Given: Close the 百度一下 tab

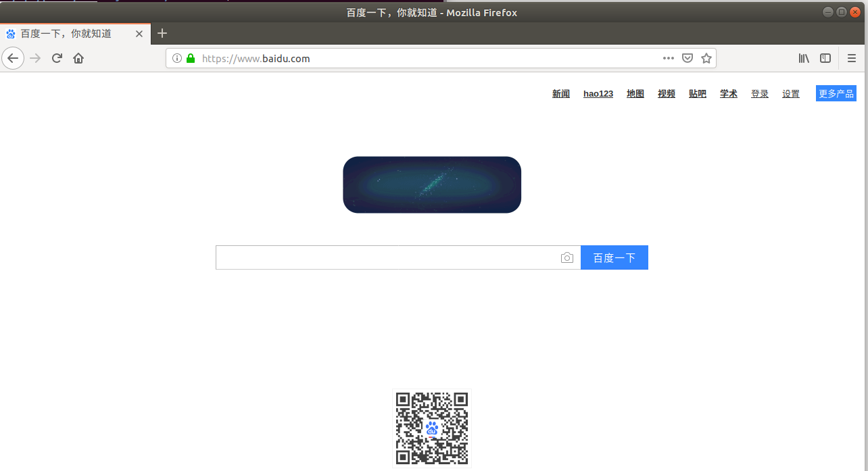Looking at the screenshot, I should point(139,34).
